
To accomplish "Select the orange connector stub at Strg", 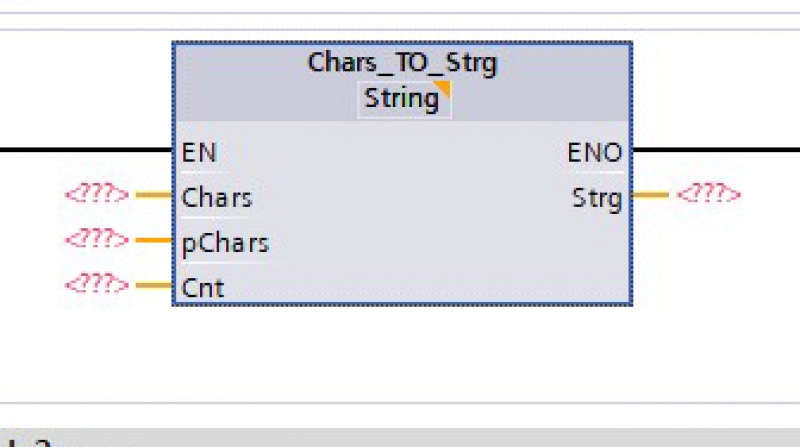I will 651,194.
